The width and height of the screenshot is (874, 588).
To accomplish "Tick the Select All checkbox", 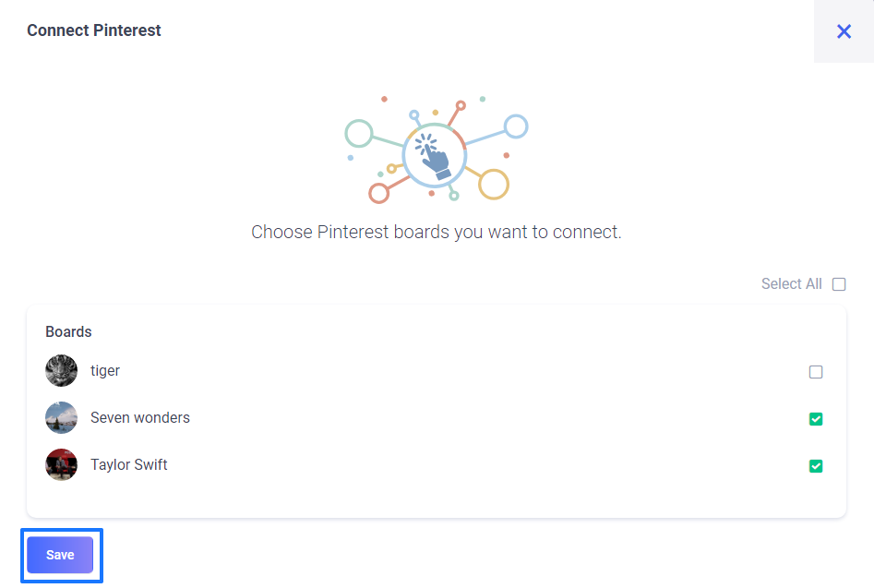I will [x=839, y=284].
